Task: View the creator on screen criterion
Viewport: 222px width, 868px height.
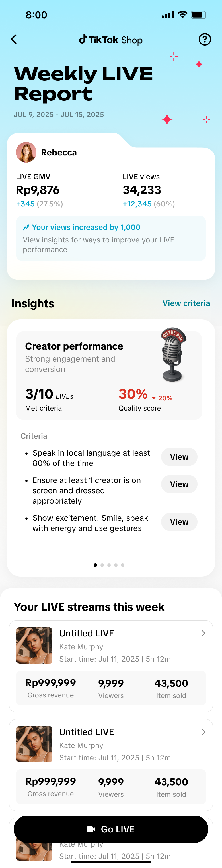Action: coord(179,484)
